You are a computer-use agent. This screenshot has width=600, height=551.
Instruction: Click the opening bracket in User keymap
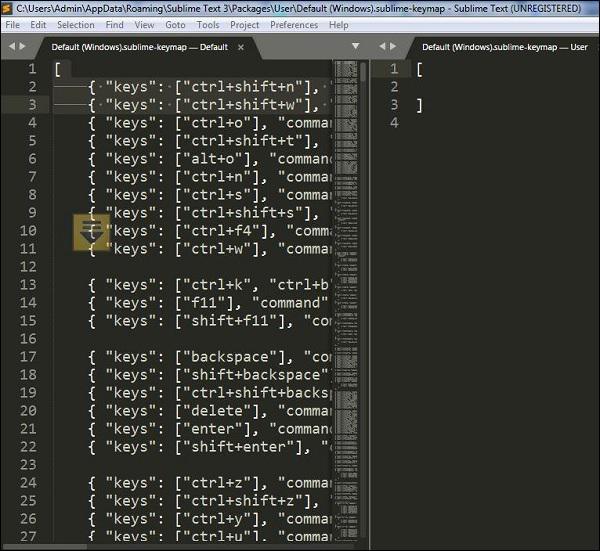pos(420,70)
